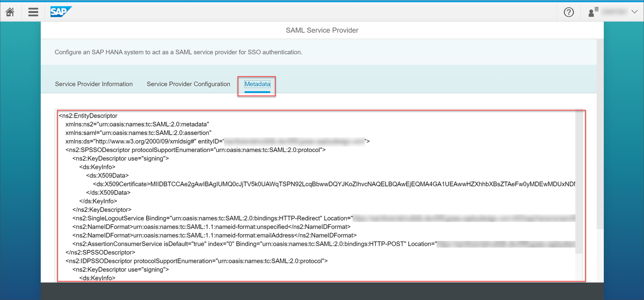Click the ns2:SingleLogoutService HTTP-Redirect line
Image resolution: width=644 pixels, height=300 pixels.
pos(323,218)
